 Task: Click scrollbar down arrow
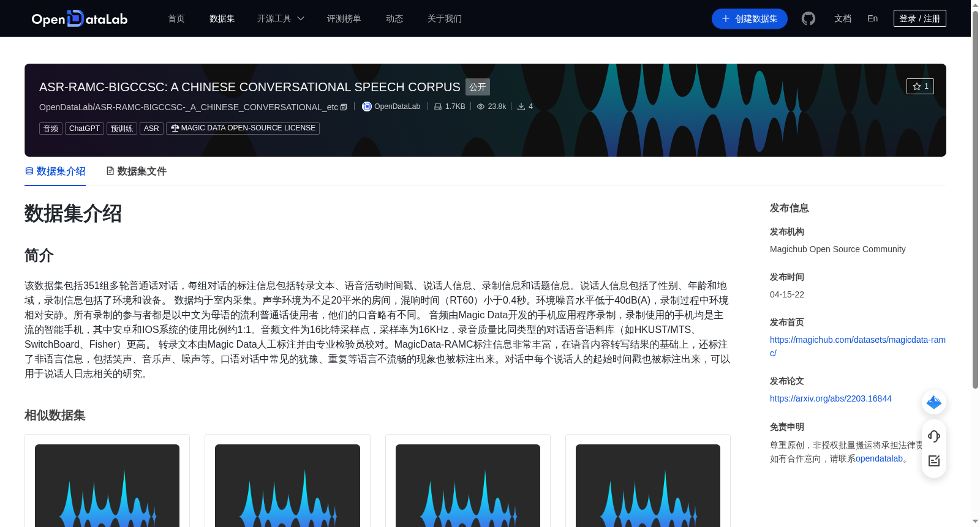pos(975,522)
